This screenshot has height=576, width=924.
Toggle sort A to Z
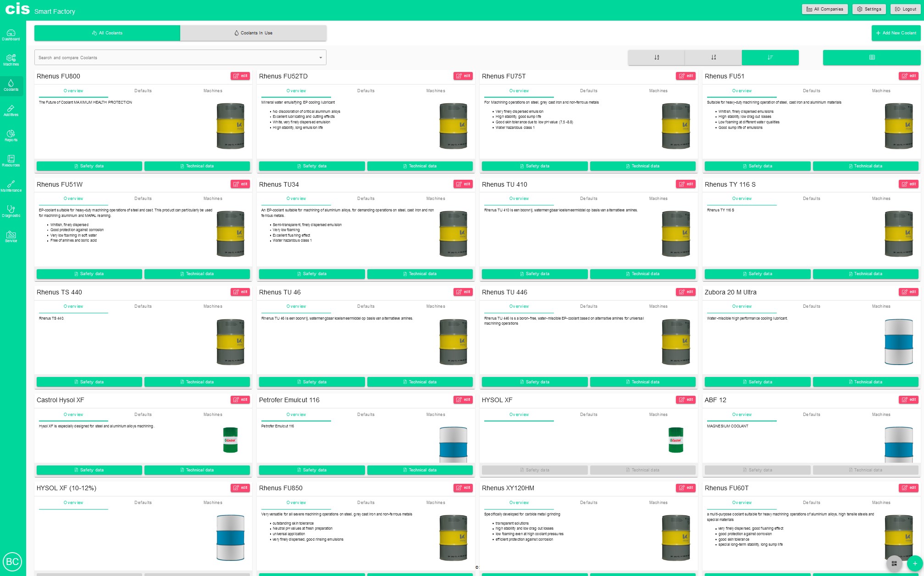point(656,57)
